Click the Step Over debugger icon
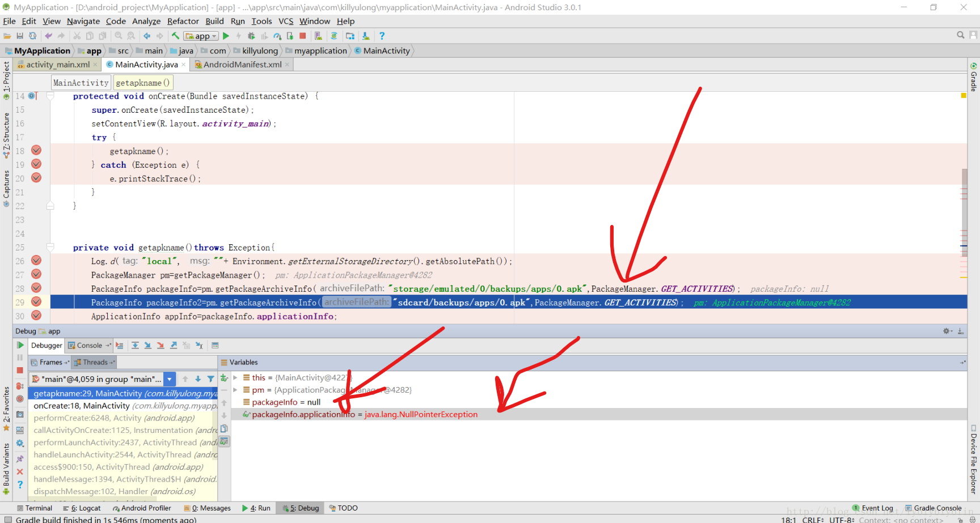Screen dimensions: 980x523 point(135,345)
